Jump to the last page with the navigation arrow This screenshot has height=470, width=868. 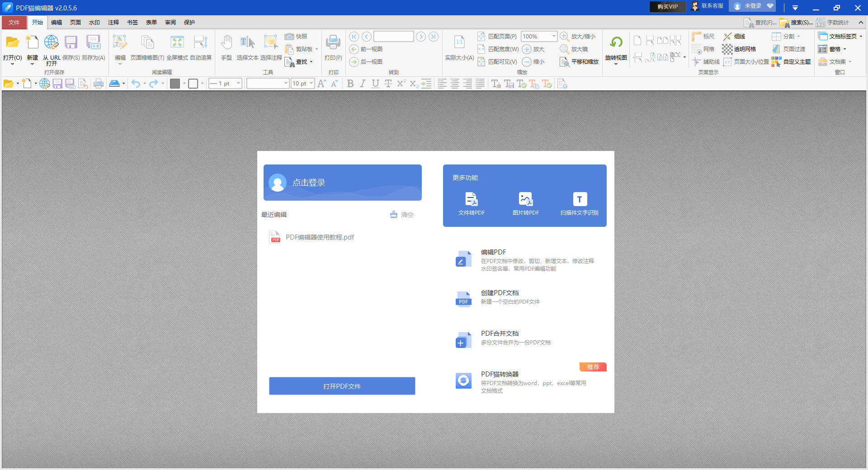click(x=434, y=36)
